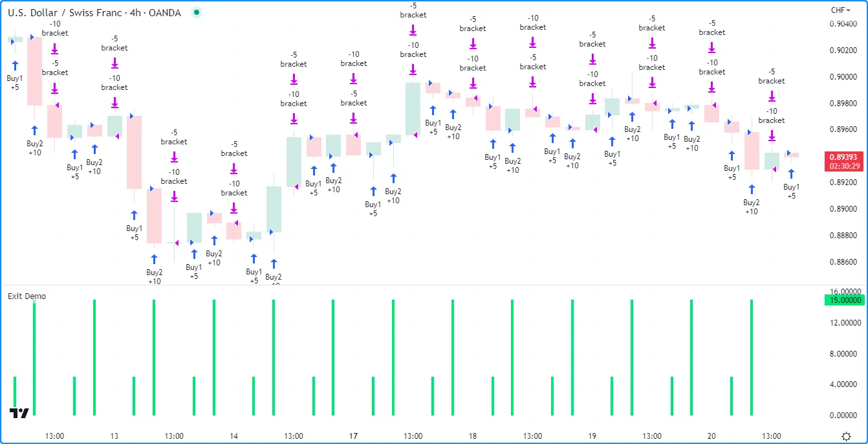Image resolution: width=868 pixels, height=444 pixels.
Task: Click the date 20 on the time axis
Action: (x=711, y=436)
